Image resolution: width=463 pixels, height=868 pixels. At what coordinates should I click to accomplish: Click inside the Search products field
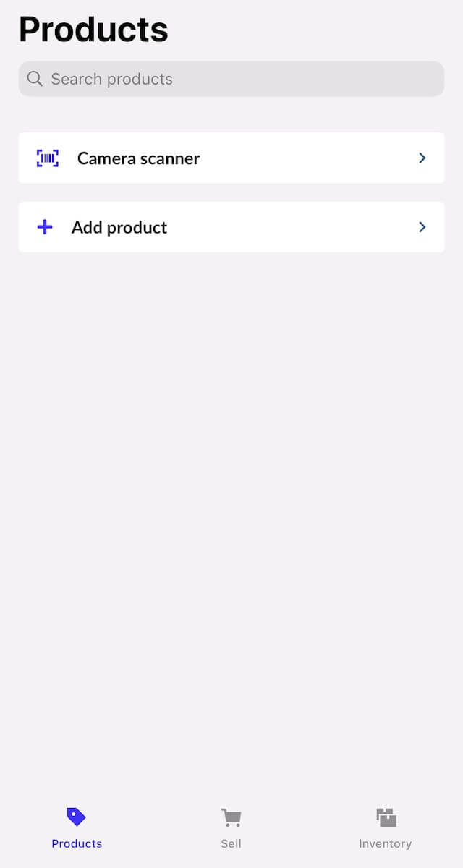point(231,78)
